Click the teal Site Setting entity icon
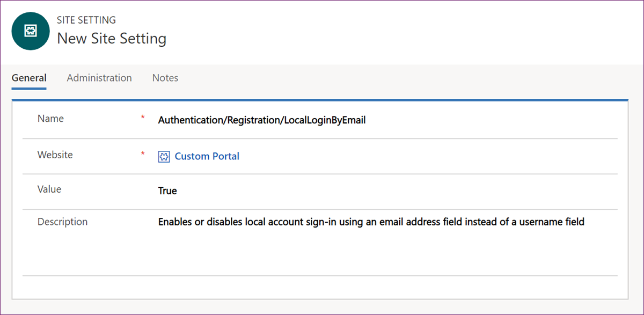The width and height of the screenshot is (644, 315). pyautogui.click(x=31, y=31)
